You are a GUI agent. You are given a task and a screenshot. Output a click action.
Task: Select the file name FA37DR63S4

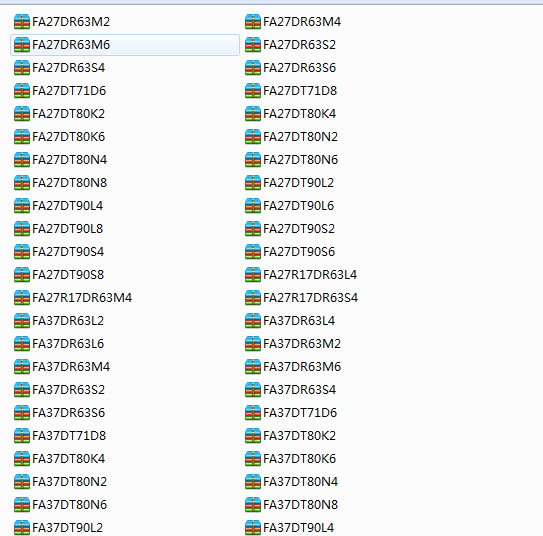pos(300,390)
